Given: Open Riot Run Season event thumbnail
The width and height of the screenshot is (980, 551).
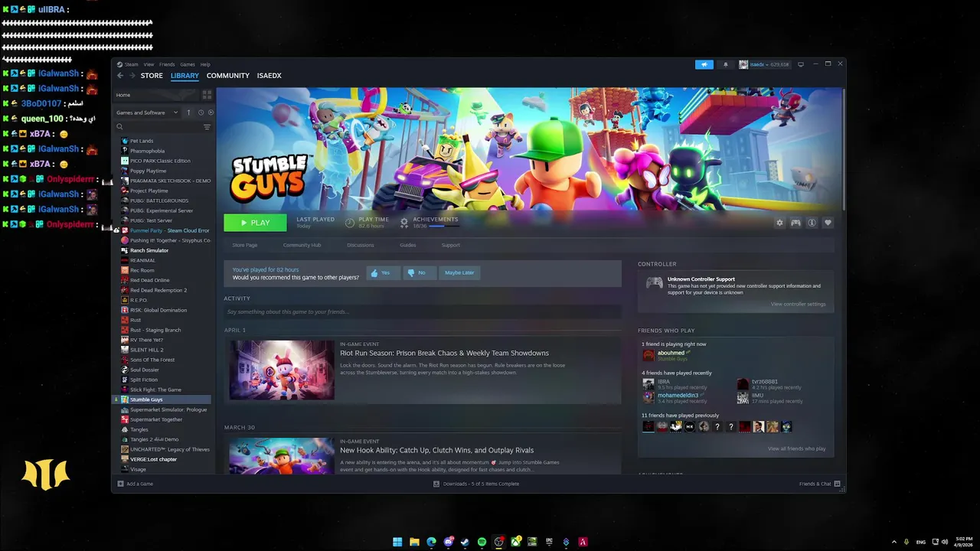Looking at the screenshot, I should click(282, 370).
